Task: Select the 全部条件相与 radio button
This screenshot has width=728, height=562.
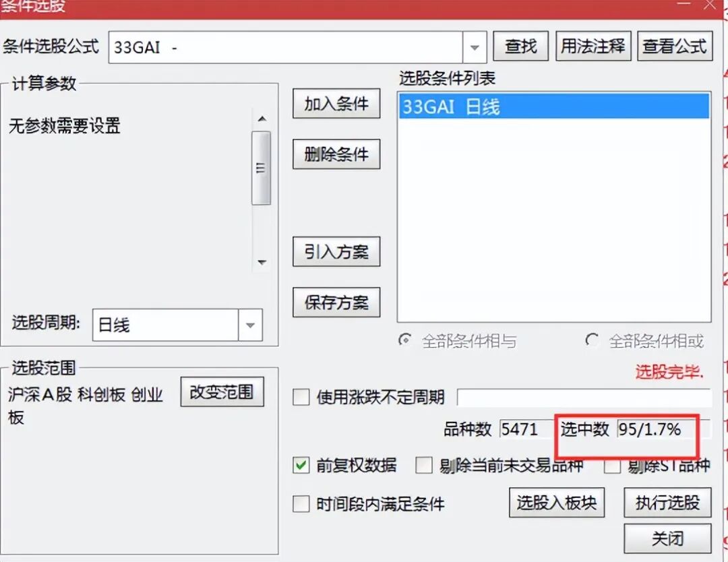Action: (405, 340)
